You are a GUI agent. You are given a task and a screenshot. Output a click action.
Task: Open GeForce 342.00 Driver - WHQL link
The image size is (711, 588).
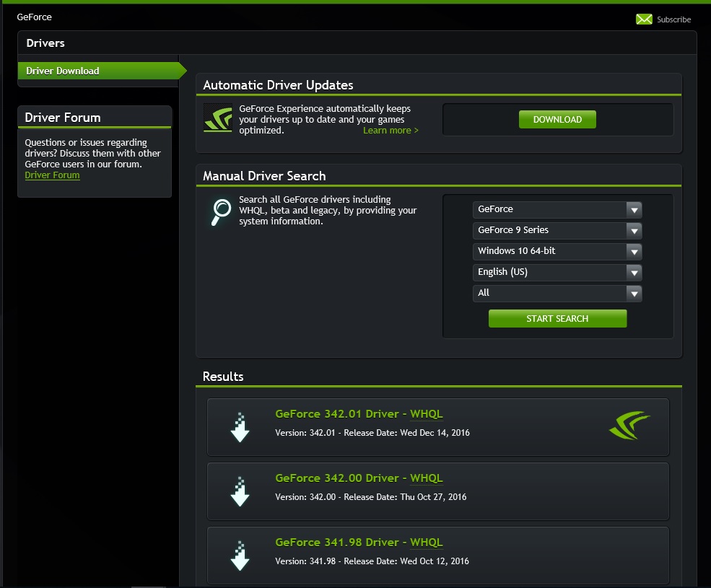pos(359,478)
